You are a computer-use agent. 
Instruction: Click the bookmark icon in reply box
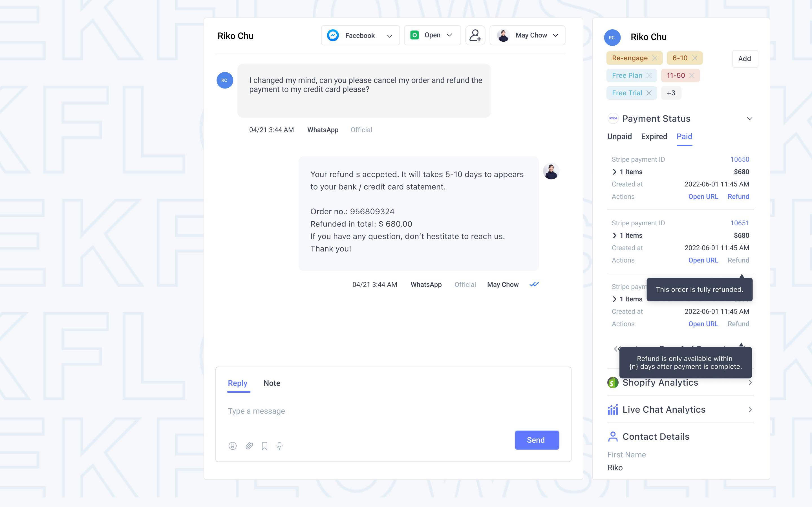click(264, 446)
